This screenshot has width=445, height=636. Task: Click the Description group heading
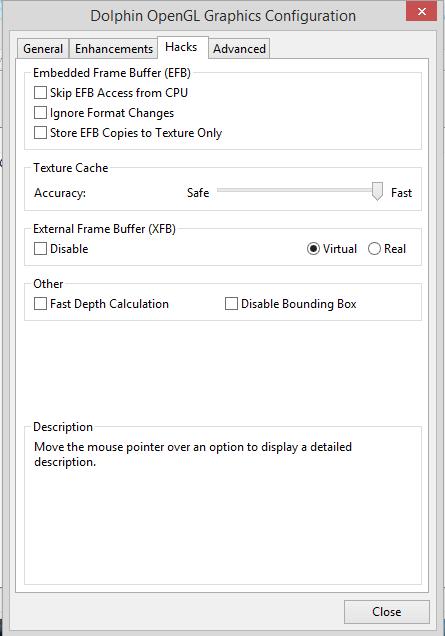[x=63, y=427]
